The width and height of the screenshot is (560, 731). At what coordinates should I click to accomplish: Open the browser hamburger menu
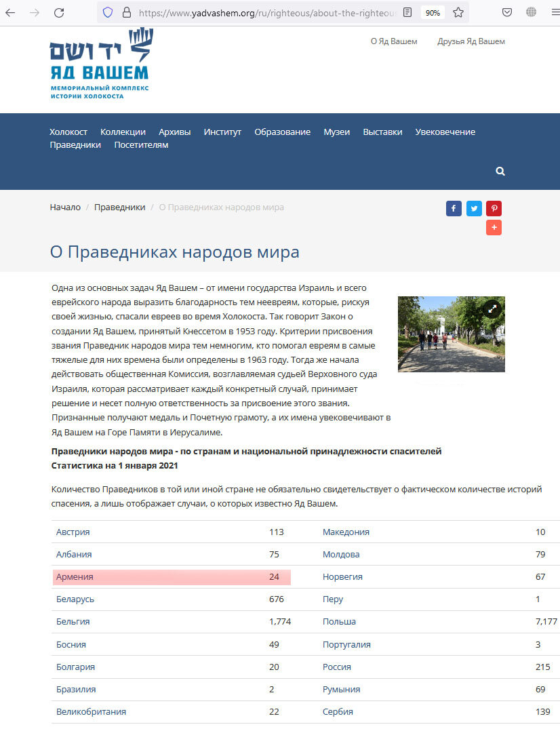pyautogui.click(x=555, y=13)
